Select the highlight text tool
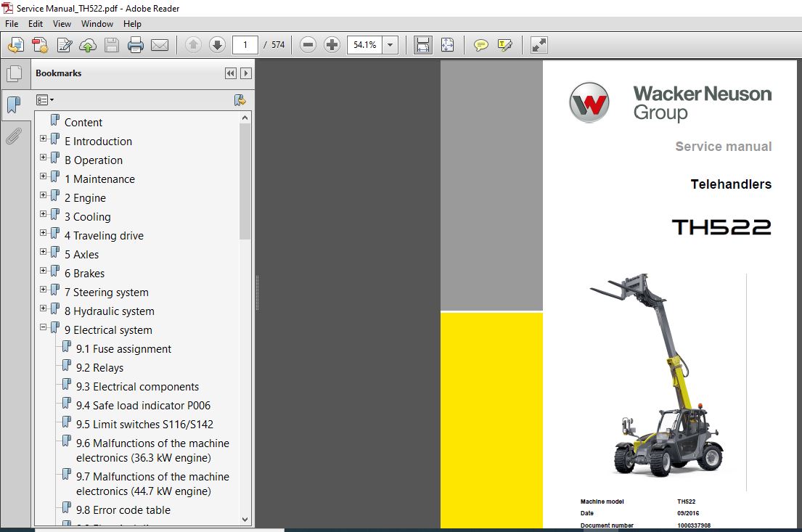This screenshot has width=802, height=532. pyautogui.click(x=505, y=45)
